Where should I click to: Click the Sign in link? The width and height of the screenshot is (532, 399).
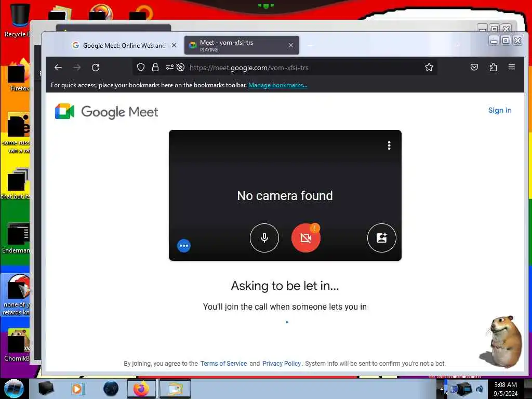point(500,110)
